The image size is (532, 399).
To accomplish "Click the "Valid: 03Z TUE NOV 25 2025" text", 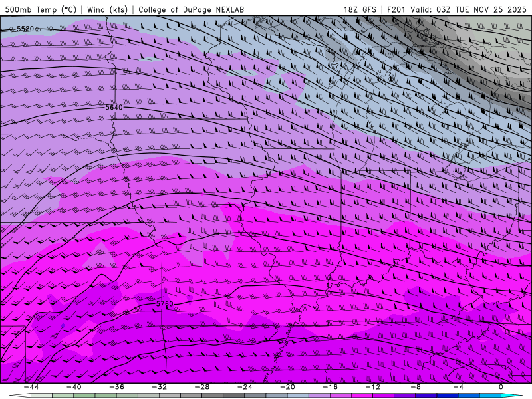I will click(x=469, y=9).
